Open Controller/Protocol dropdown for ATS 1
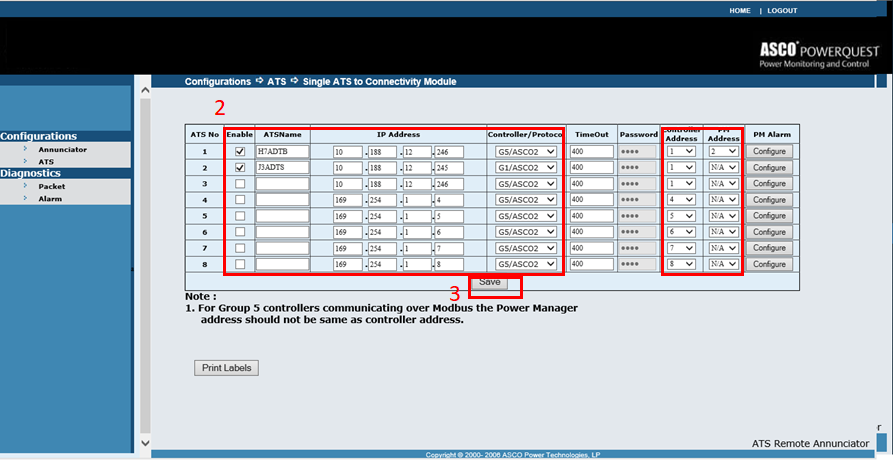The width and height of the screenshot is (893, 460). pyautogui.click(x=525, y=152)
